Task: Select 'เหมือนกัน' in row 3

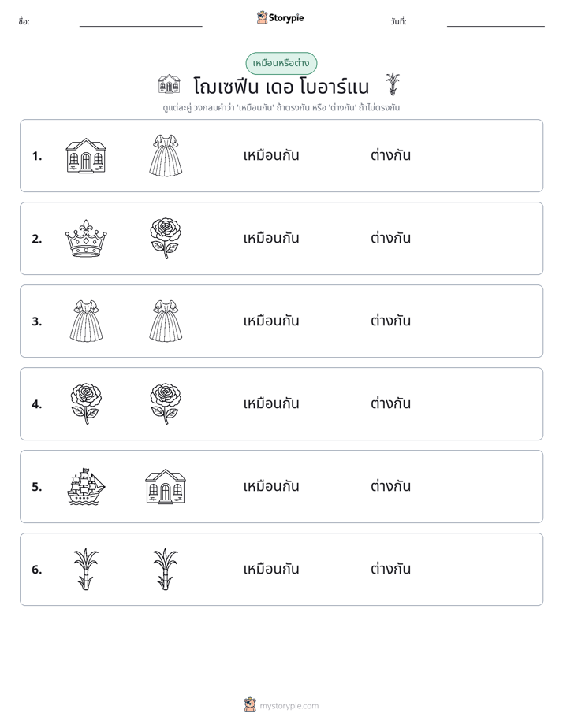Action: click(x=271, y=321)
